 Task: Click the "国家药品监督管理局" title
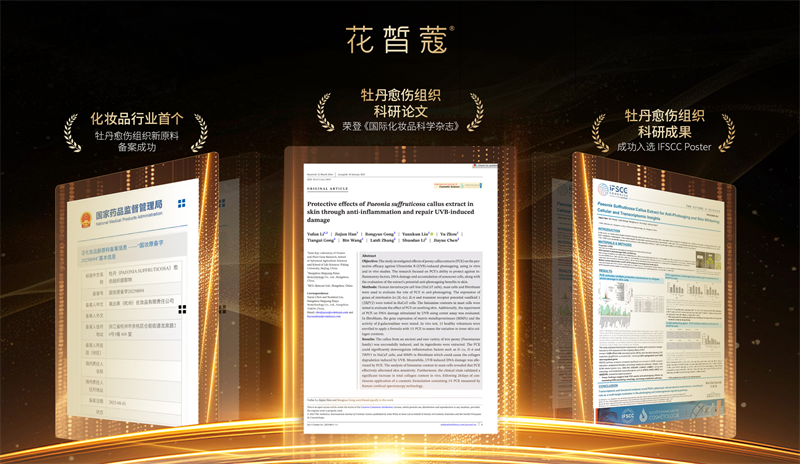(x=129, y=210)
